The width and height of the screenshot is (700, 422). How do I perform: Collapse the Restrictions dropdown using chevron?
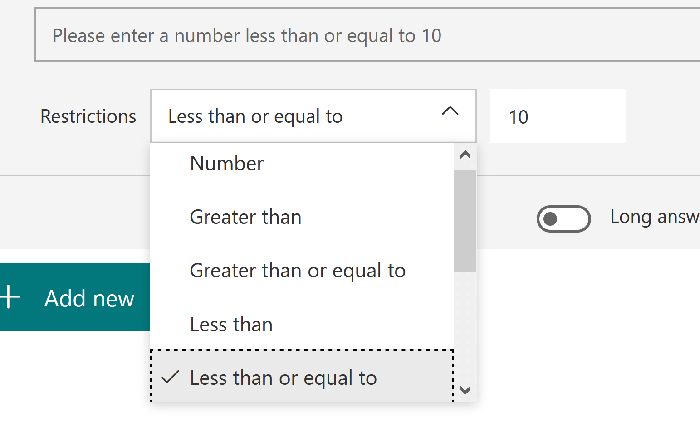click(450, 111)
